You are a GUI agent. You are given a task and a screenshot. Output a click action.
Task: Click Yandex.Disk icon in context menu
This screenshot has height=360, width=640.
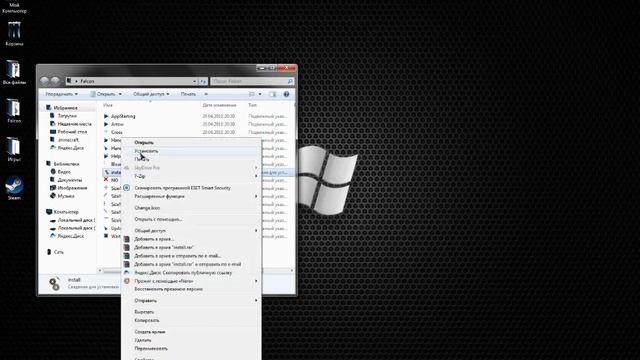click(127, 273)
